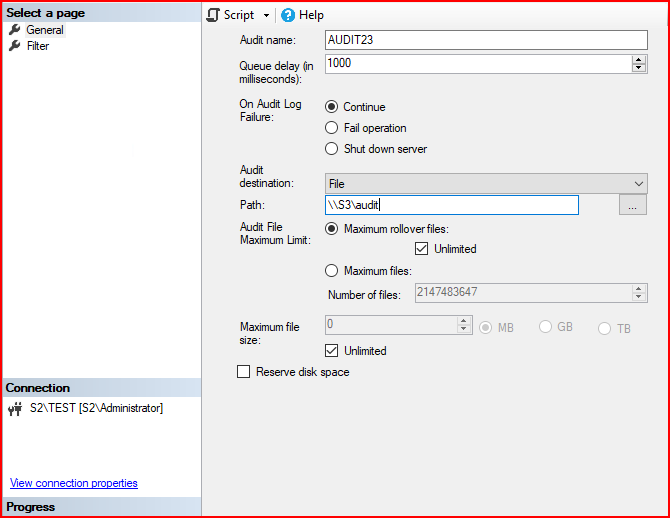The width and height of the screenshot is (670, 518).
Task: Select Continue on audit log failure
Action: coord(332,107)
